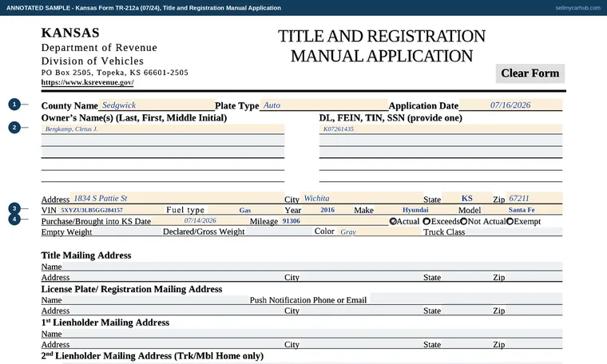Select the Not Actual mileage radio button
Image resolution: width=607 pixels, height=364 pixels.
[x=463, y=221]
